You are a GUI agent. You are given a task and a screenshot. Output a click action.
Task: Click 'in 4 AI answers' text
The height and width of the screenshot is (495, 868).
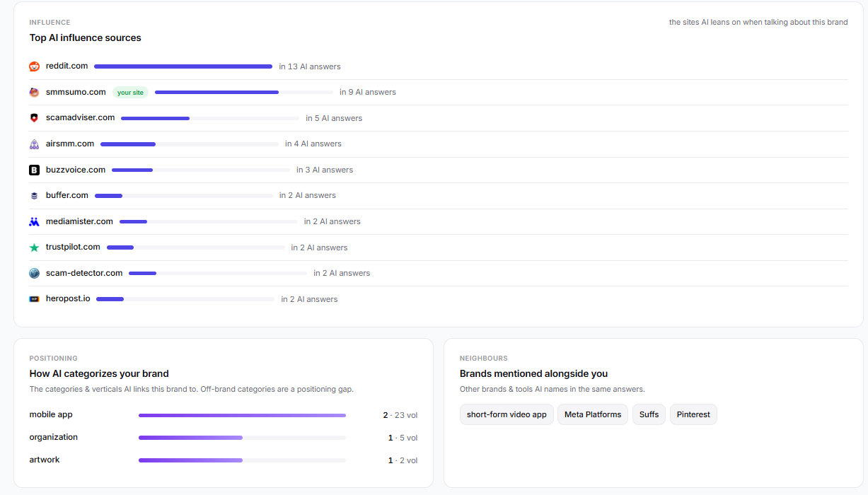click(313, 144)
